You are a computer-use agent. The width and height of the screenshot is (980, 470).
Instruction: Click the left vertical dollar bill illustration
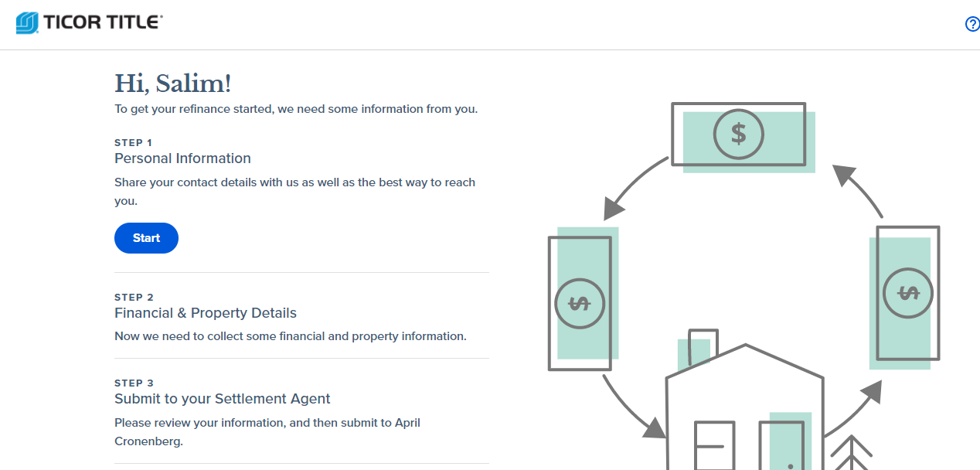coord(582,299)
